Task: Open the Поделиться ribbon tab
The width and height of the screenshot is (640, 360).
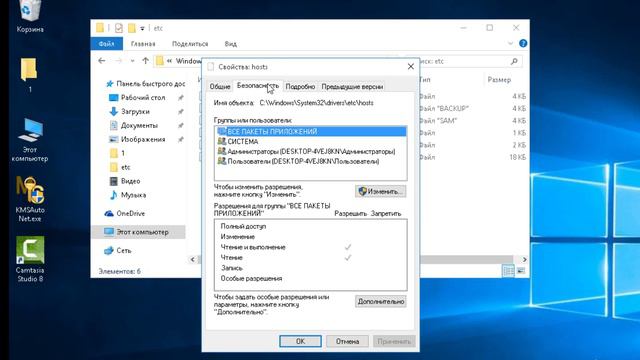Action: (190, 44)
